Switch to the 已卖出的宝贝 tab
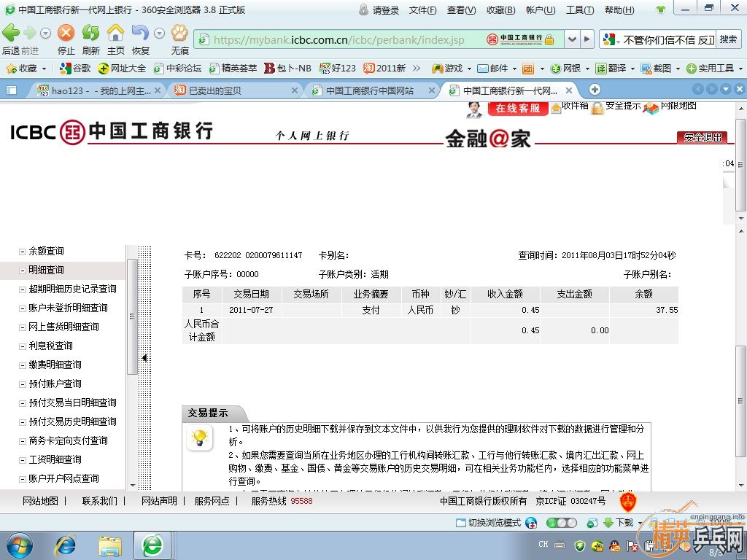This screenshot has width=747, height=560. [x=236, y=90]
